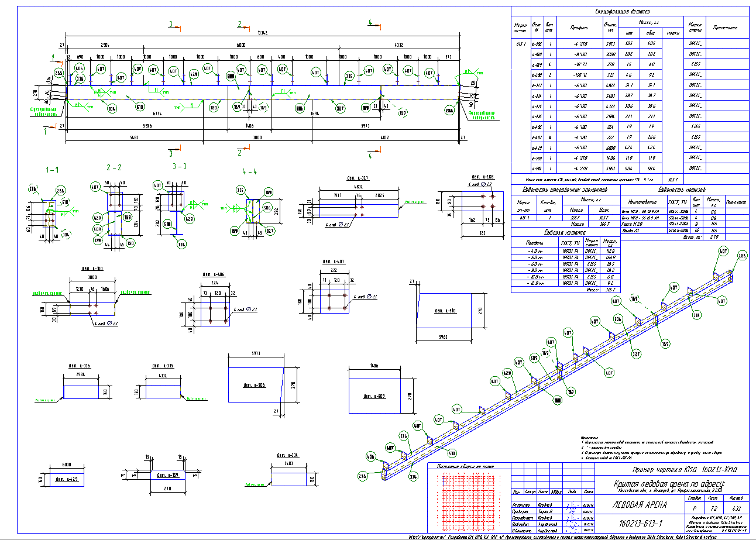Click the detail 327 title label
Image resolution: width=756 pixels, height=540 pixels.
point(358,178)
